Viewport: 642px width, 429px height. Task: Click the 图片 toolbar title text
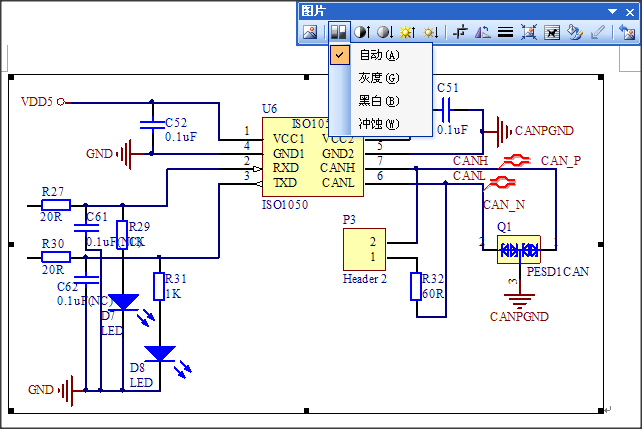(313, 11)
